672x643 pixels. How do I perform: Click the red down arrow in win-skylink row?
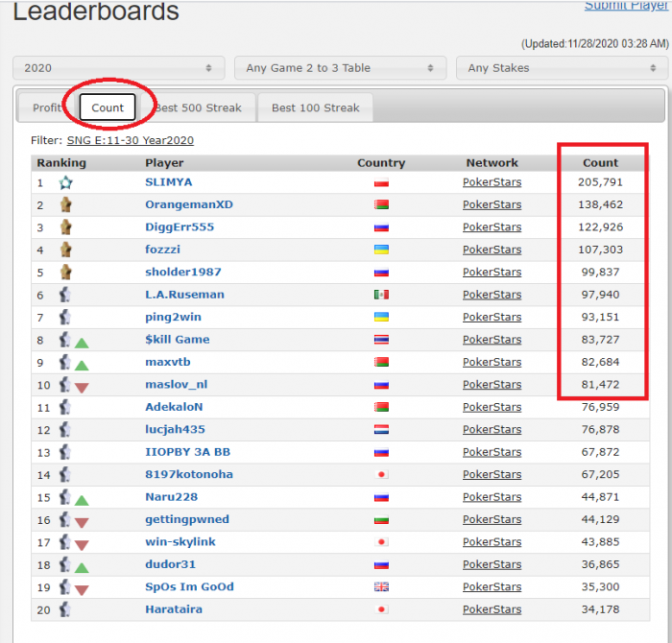pos(82,545)
